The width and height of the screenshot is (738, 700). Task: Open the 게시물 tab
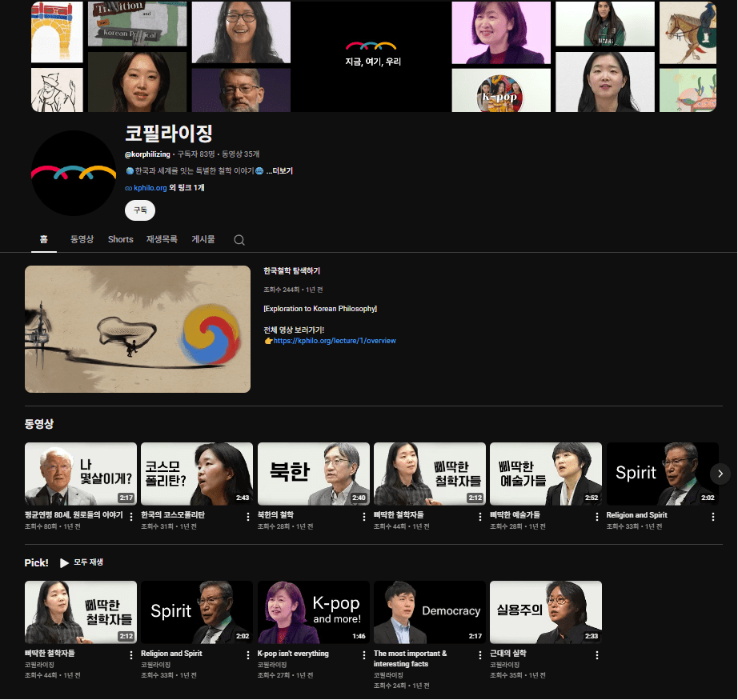(x=203, y=239)
